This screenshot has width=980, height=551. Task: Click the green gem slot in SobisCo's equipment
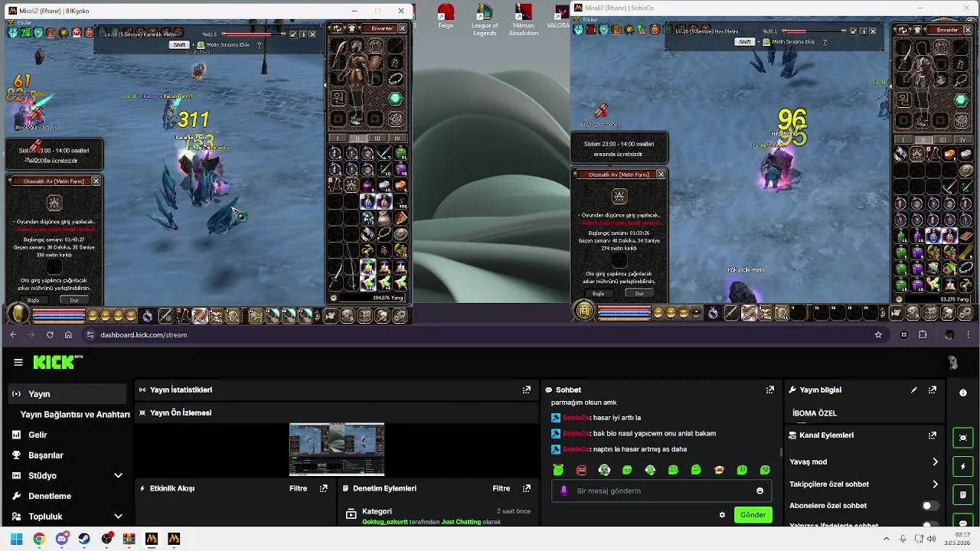pos(961,99)
